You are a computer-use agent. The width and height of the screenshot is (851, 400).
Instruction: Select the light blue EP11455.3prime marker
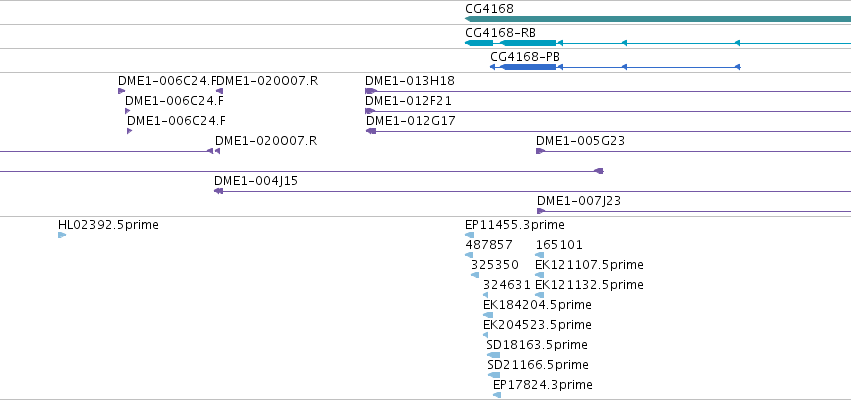(x=469, y=235)
